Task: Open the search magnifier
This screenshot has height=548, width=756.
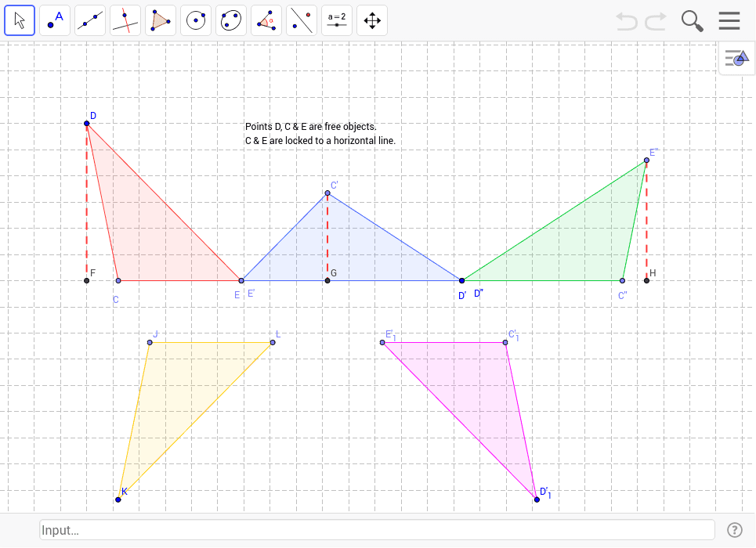Action: [692, 21]
